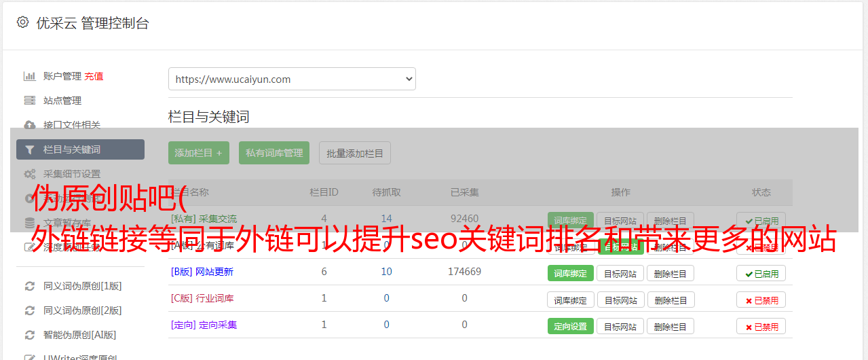Click the refresh icon for 同义词伪原创[1版]
The height and width of the screenshot is (360, 868).
(x=30, y=286)
